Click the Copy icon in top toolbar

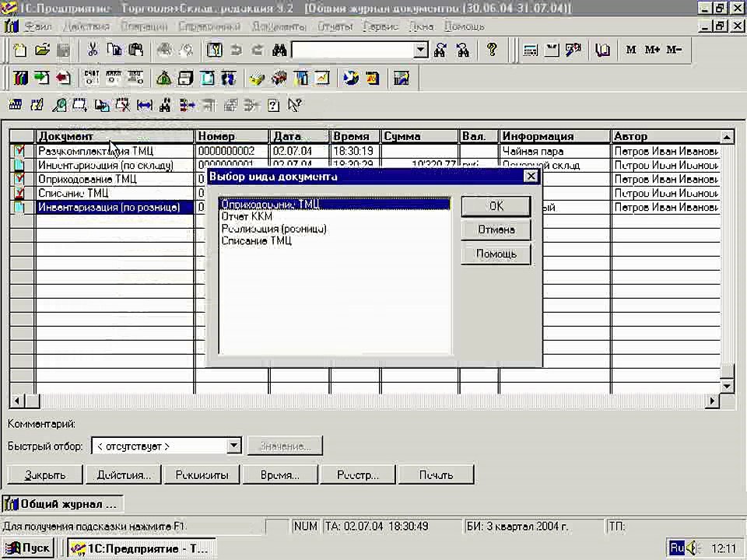[114, 50]
